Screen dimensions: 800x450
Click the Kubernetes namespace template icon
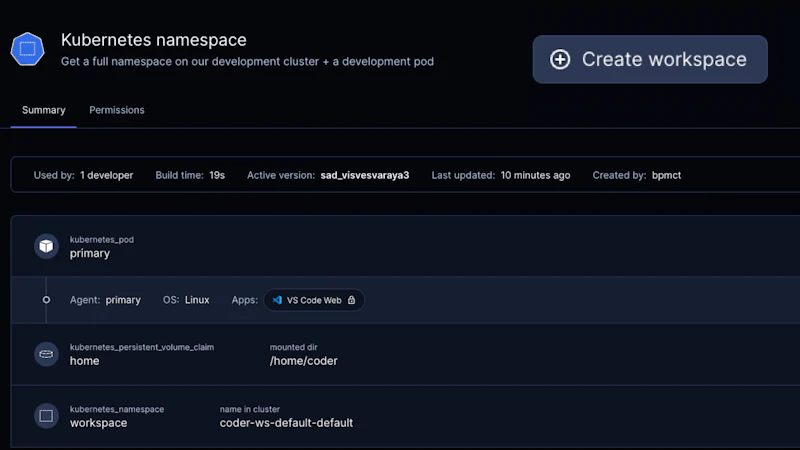(28, 49)
